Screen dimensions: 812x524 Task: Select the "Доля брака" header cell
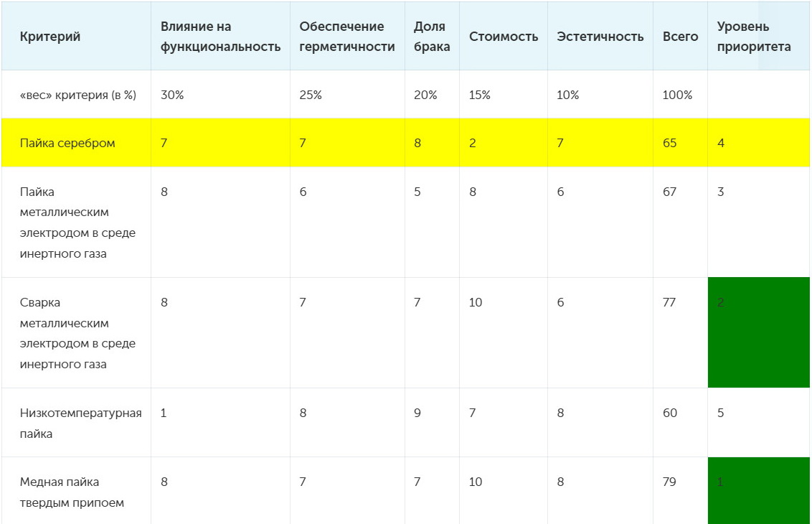coord(431,37)
